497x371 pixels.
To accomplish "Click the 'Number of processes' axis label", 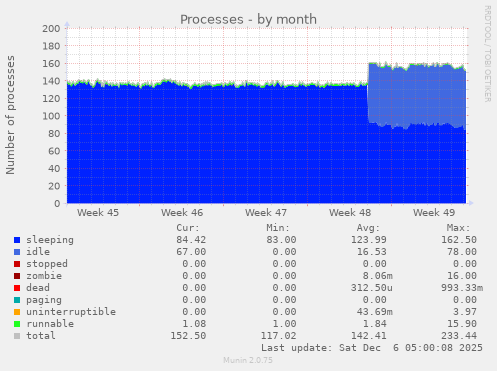I will click(x=10, y=115).
